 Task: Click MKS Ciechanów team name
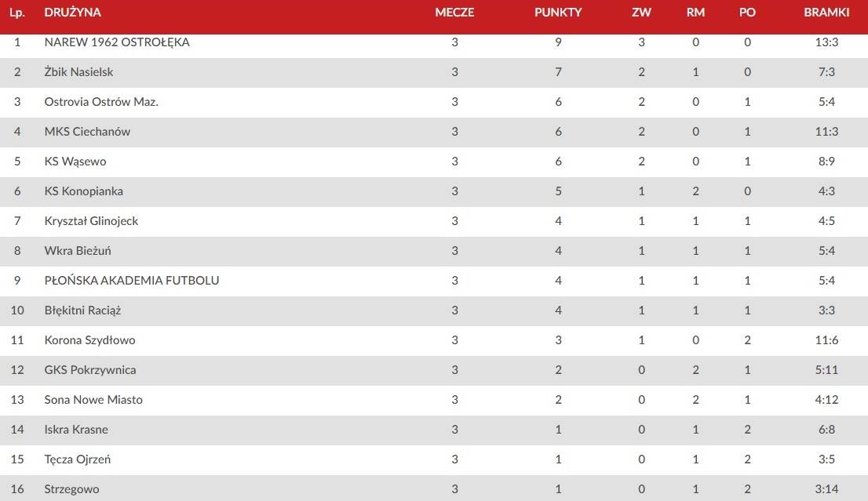click(x=87, y=132)
